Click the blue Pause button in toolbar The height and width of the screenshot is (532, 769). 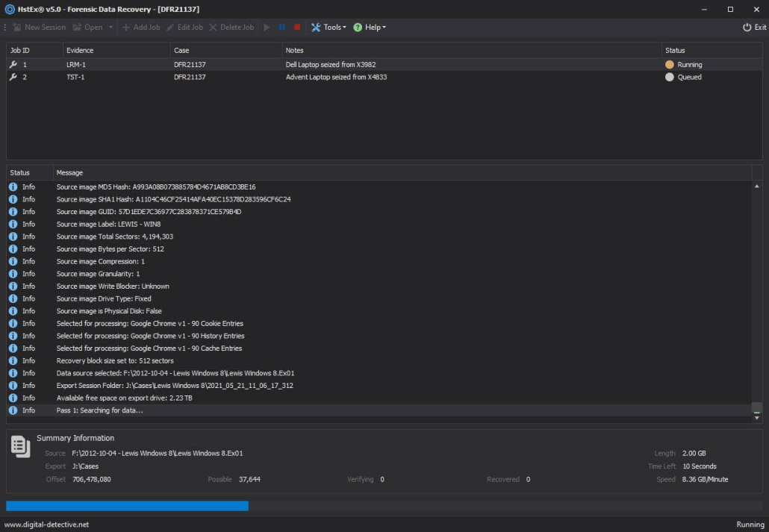(x=282, y=28)
